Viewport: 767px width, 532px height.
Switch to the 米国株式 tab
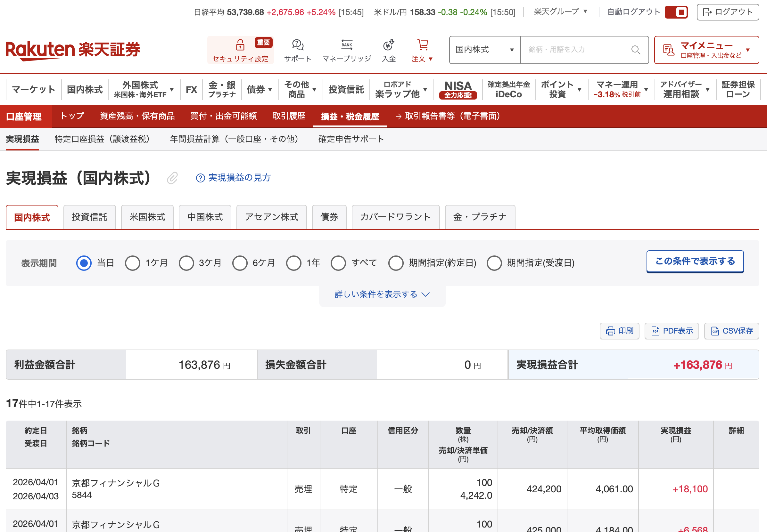click(x=147, y=217)
